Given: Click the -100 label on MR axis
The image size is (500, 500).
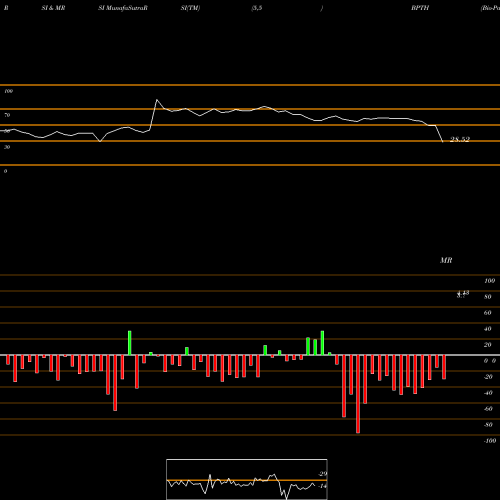Looking at the screenshot, I should pos(490,441).
